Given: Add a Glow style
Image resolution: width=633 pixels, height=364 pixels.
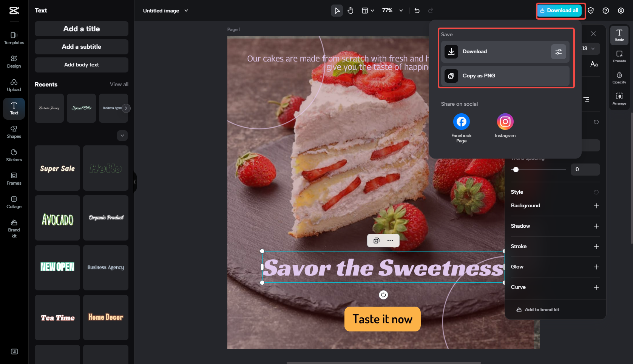Looking at the screenshot, I should point(596,267).
